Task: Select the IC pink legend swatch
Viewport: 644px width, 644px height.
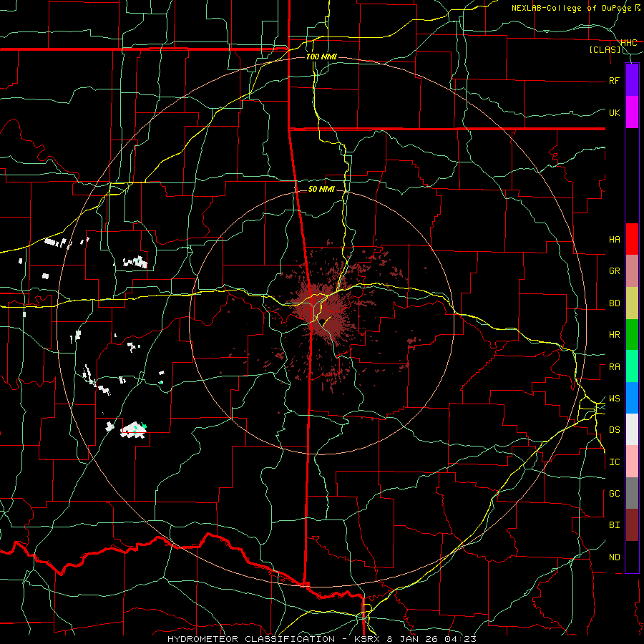Action: pos(632,462)
